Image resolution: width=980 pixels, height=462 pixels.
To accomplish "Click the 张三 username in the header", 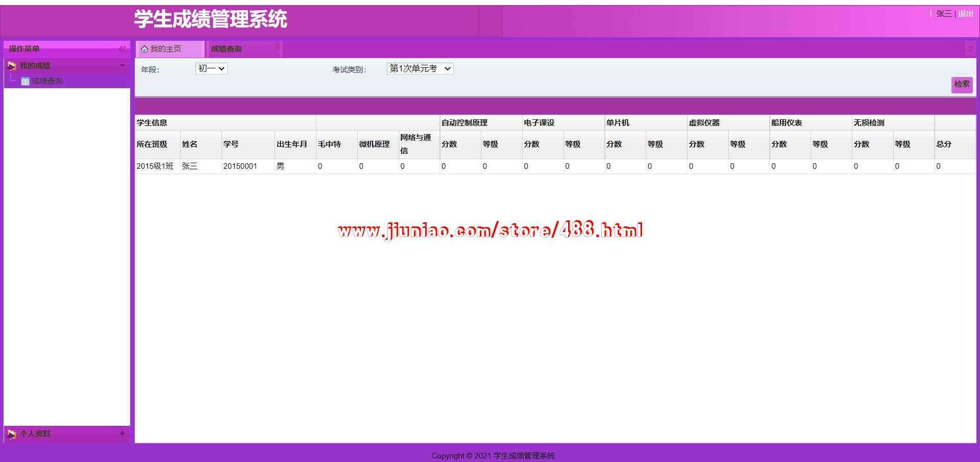I will pos(944,14).
